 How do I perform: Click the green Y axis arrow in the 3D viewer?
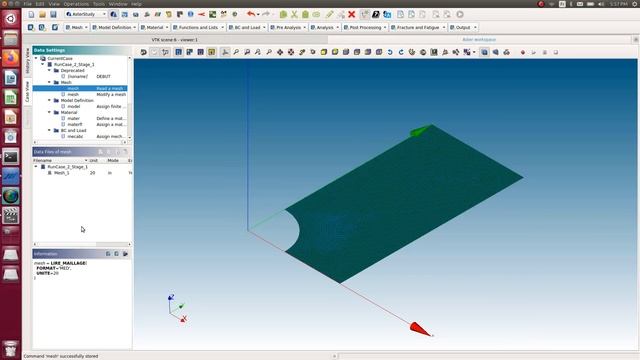click(x=420, y=131)
